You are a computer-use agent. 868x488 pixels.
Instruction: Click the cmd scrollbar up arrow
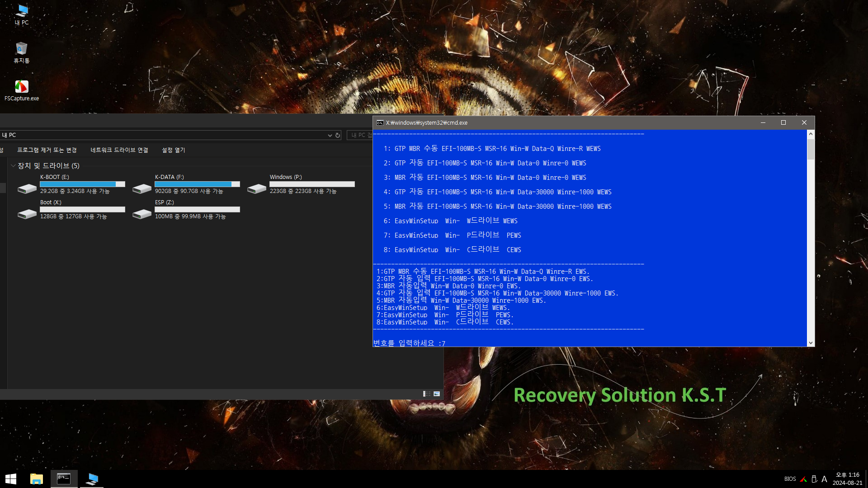coord(811,134)
